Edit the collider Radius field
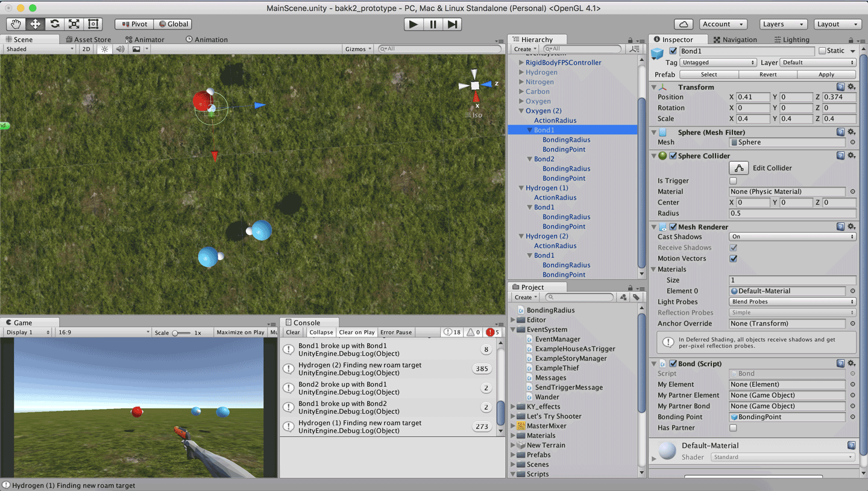This screenshot has height=491, width=868. pos(793,213)
